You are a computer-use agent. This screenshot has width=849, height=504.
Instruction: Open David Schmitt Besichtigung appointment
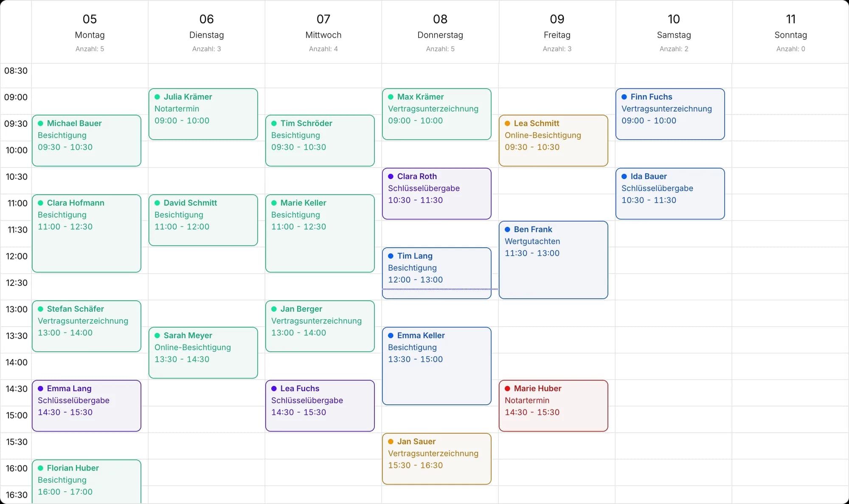pyautogui.click(x=203, y=220)
